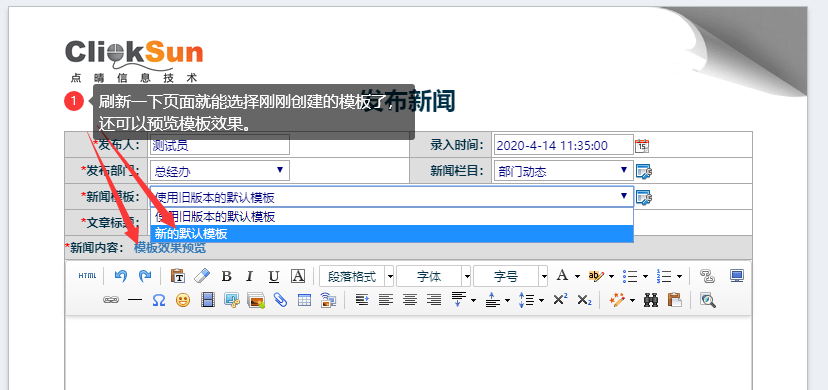Screen dimensions: 828x390
Task: Undo the last edit
Action: (121, 275)
